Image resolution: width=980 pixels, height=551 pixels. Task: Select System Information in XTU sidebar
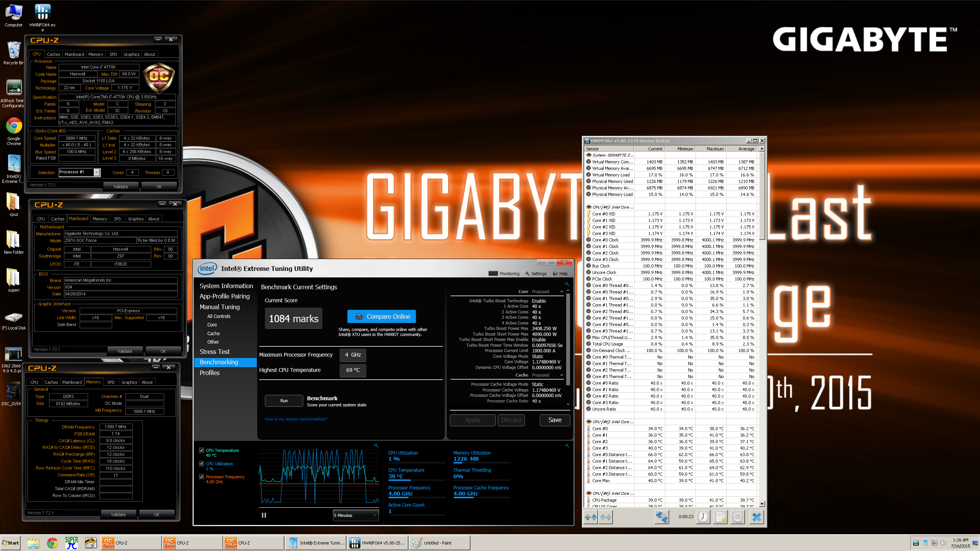226,286
